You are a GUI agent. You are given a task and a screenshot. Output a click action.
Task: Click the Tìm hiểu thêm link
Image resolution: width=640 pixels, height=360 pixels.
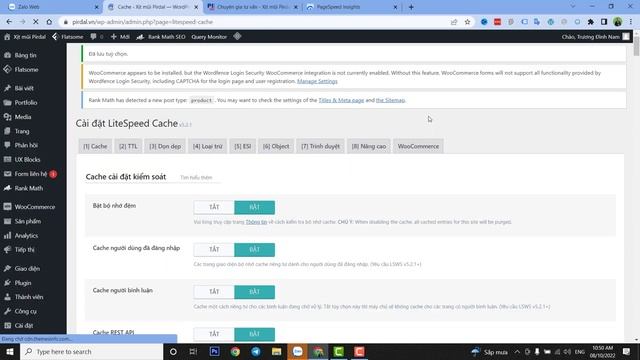point(196,178)
